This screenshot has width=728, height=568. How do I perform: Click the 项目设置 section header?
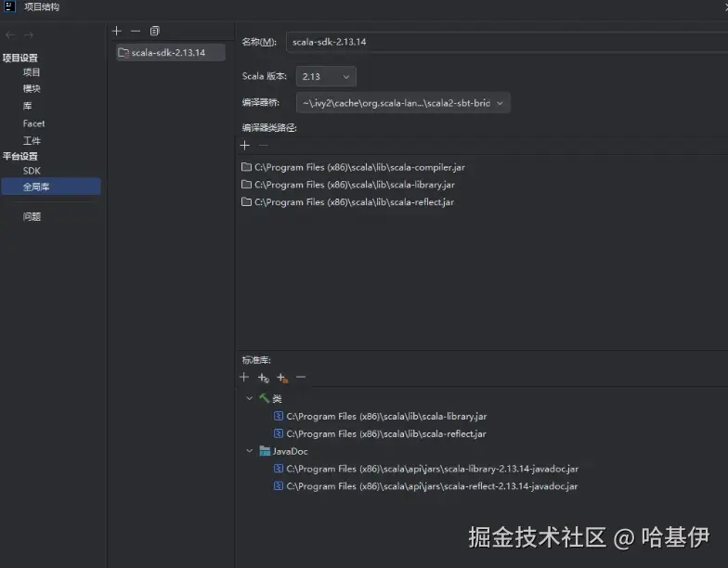[20, 58]
